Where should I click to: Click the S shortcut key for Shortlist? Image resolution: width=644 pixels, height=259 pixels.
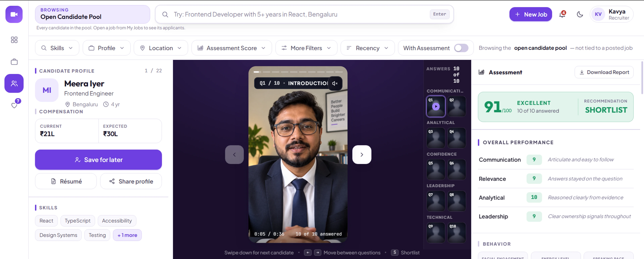395,252
